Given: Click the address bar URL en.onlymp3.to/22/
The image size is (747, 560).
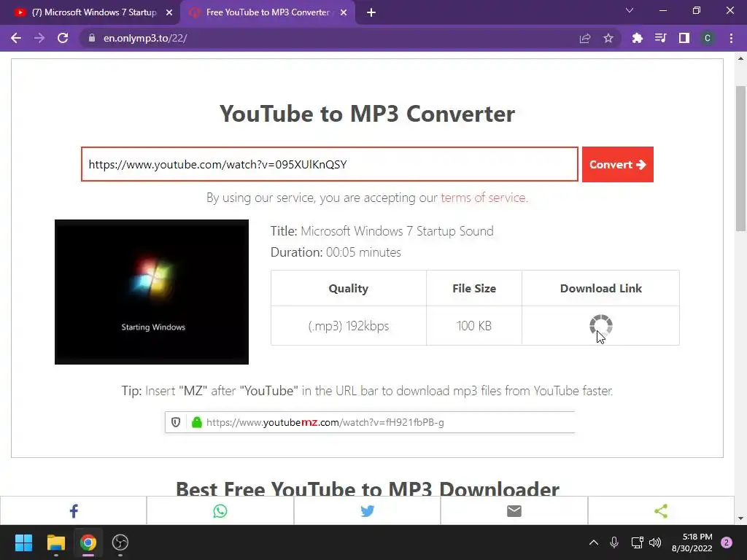Looking at the screenshot, I should point(145,38).
